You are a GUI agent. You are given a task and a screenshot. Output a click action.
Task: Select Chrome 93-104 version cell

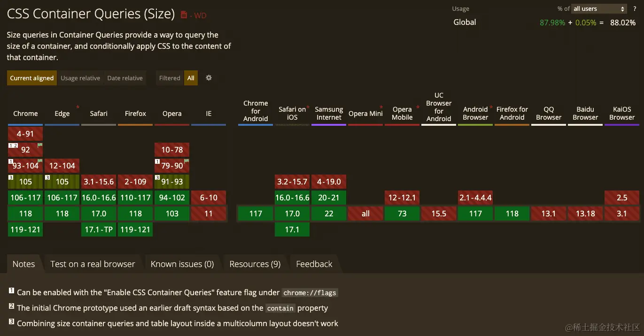25,166
